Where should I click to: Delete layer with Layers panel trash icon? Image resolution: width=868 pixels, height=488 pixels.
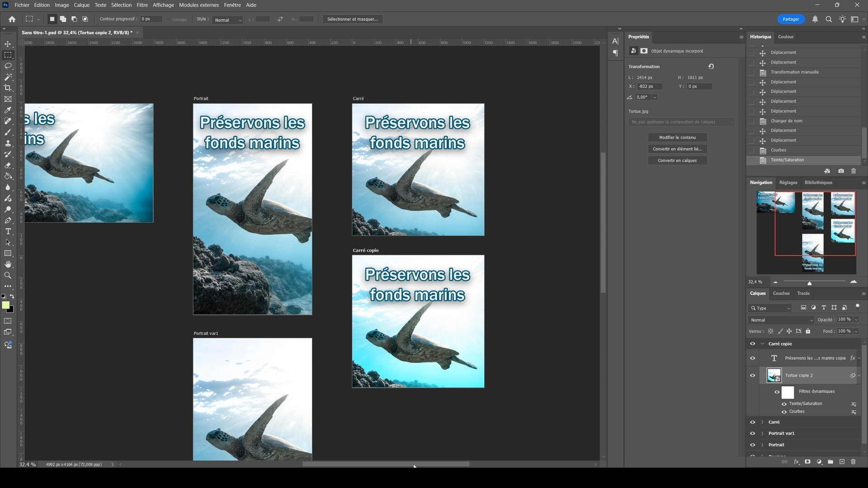pyautogui.click(x=853, y=462)
